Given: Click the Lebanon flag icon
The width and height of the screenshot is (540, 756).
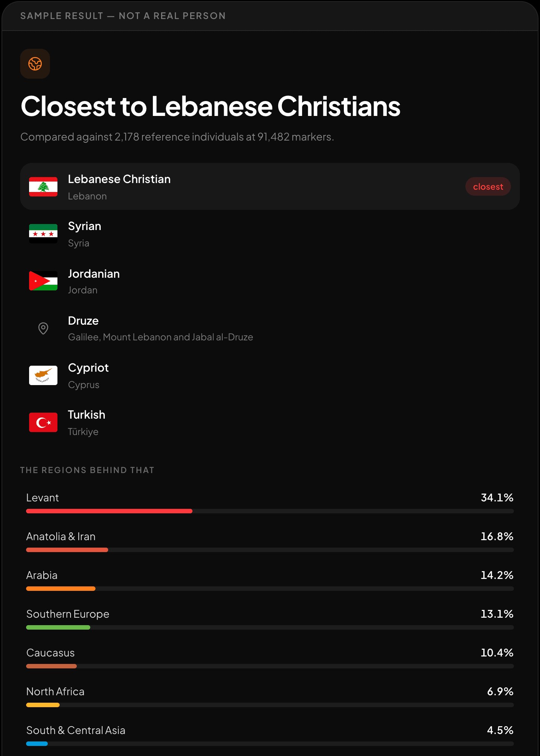Looking at the screenshot, I should pyautogui.click(x=43, y=187).
